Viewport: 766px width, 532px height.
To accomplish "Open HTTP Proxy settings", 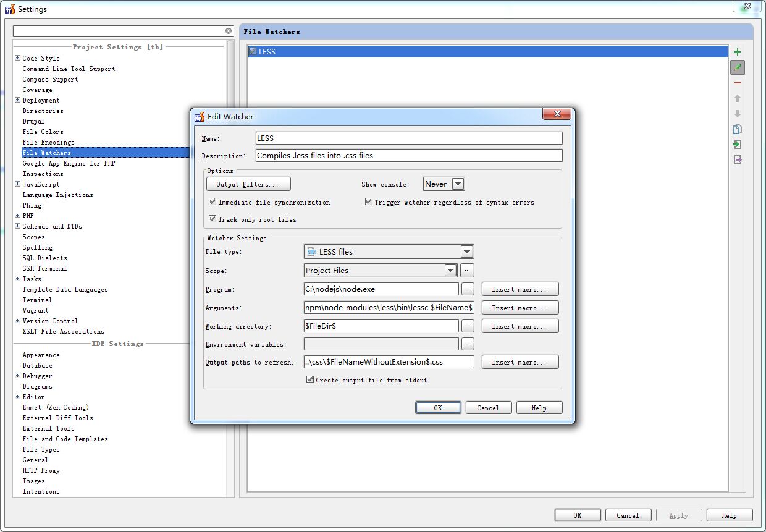I will point(41,470).
